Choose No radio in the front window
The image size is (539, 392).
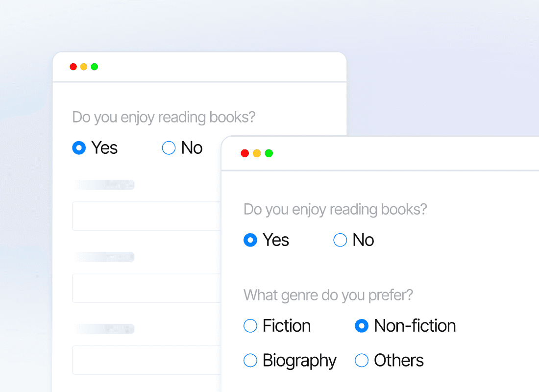click(x=340, y=240)
